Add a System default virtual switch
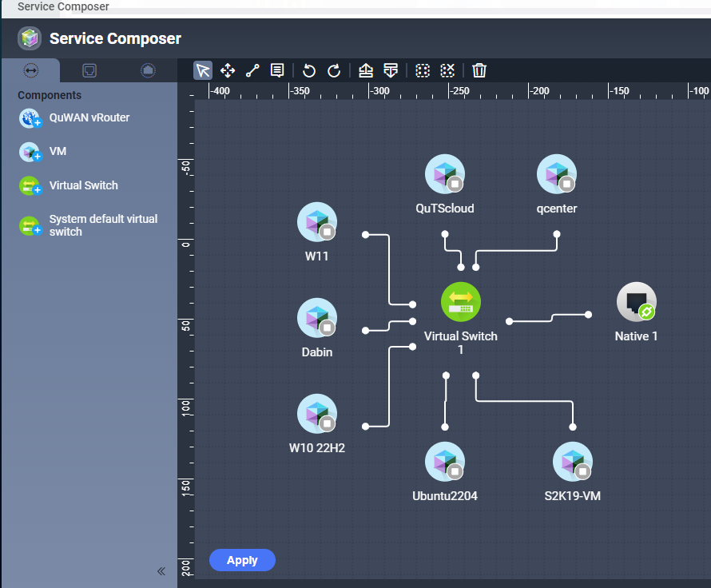The width and height of the screenshot is (711, 588). 89,225
